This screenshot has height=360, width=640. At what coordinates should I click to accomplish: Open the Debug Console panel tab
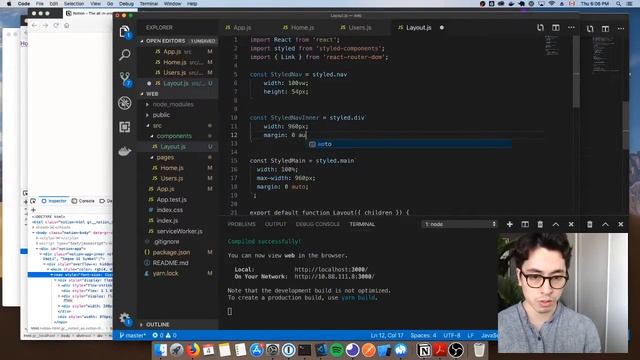[x=318, y=224]
